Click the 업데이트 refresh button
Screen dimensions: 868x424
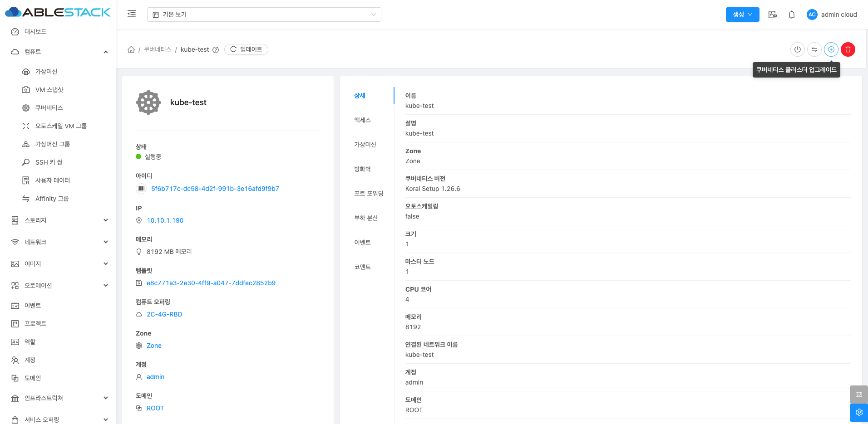pos(246,49)
